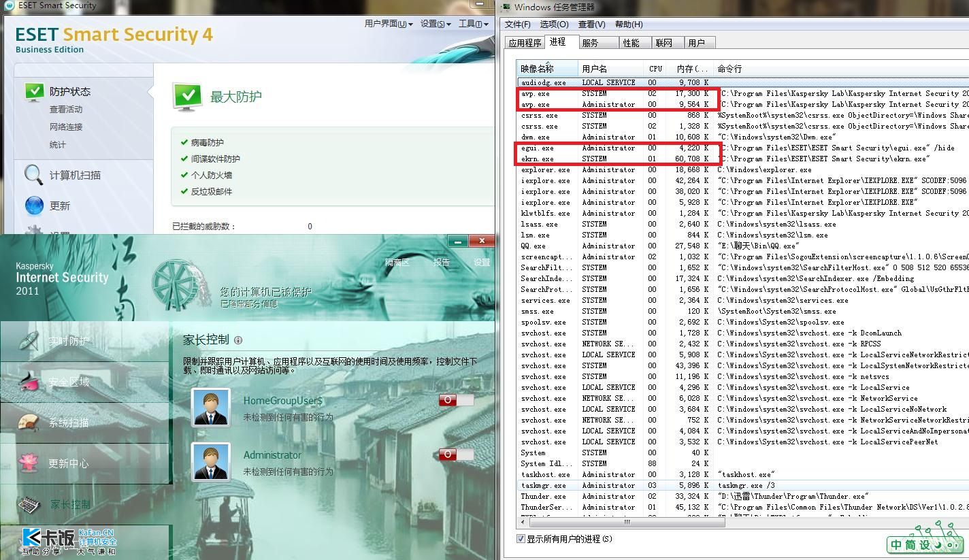Viewport: 969px width, 560px height.
Task: Sort processes by 用户名 column header
Action: coord(610,69)
